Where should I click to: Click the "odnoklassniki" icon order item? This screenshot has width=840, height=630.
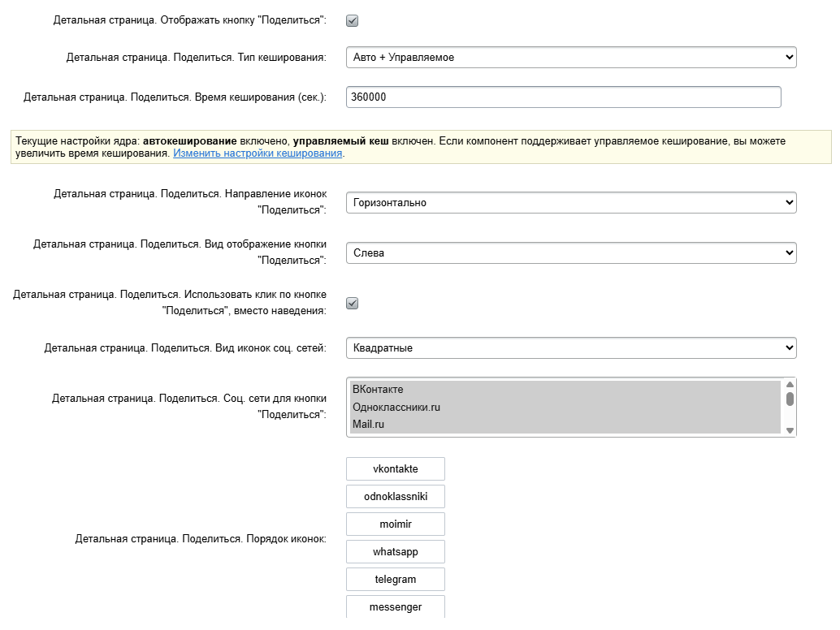pyautogui.click(x=396, y=496)
